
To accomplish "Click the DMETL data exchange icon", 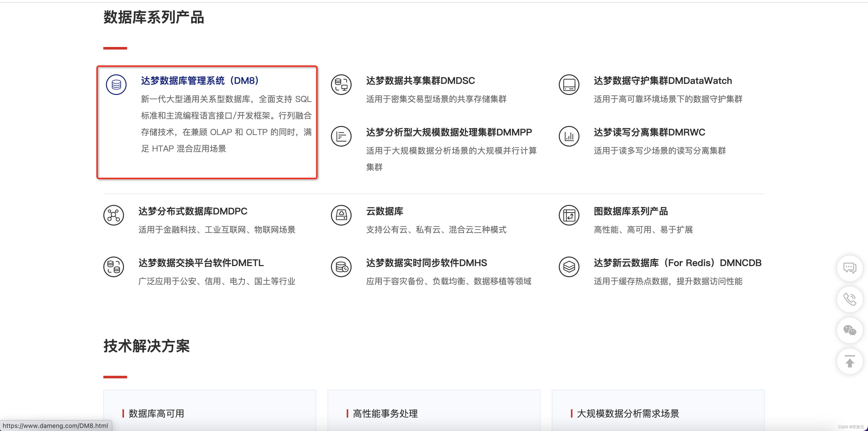I will coord(114,267).
